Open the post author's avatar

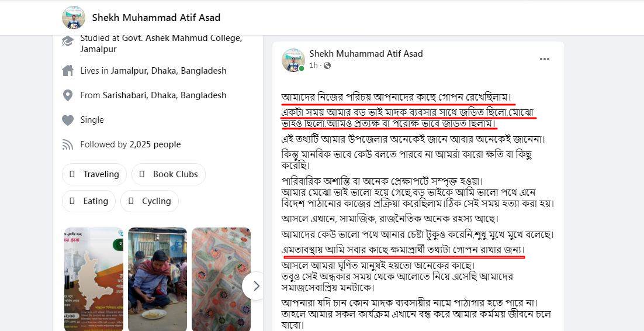[x=293, y=60]
